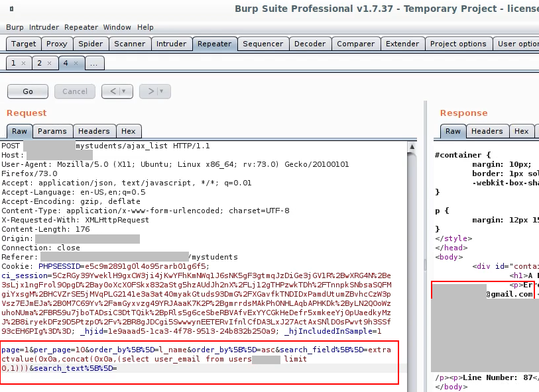539x392 pixels.
Task: Show the Request Raw view tab
Action: (x=19, y=131)
